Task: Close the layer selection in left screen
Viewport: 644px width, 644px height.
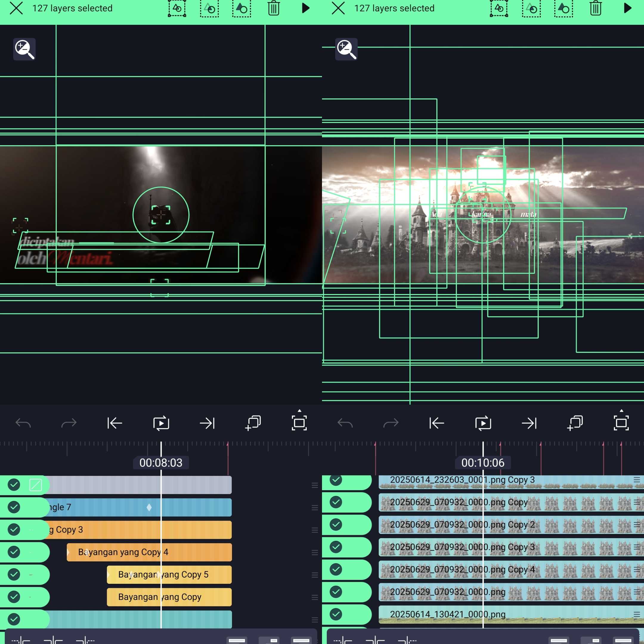Action: tap(16, 8)
